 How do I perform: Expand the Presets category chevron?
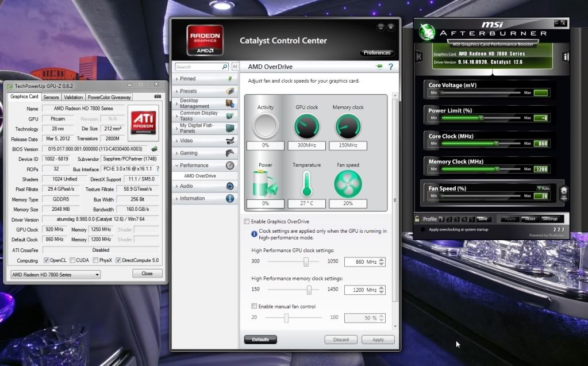point(176,91)
